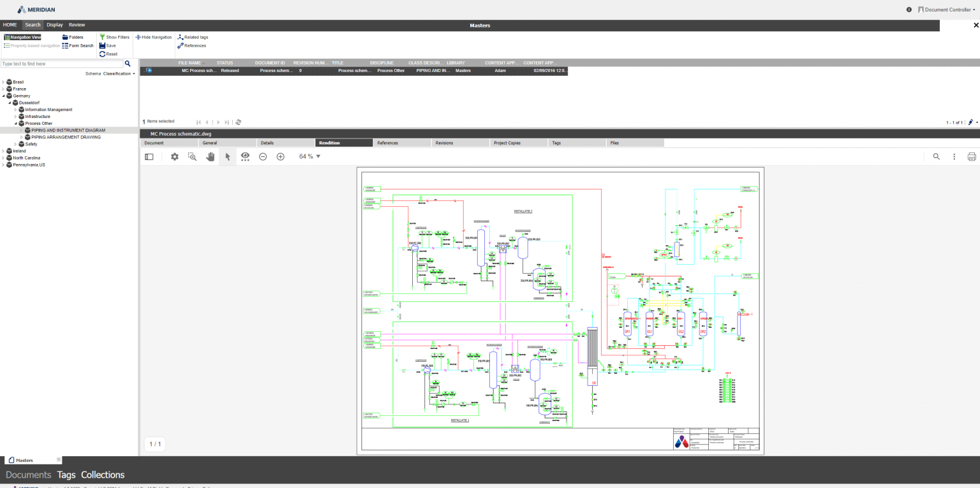This screenshot has width=980, height=488.
Task: Toggle Hide Navigation pane
Action: click(153, 37)
